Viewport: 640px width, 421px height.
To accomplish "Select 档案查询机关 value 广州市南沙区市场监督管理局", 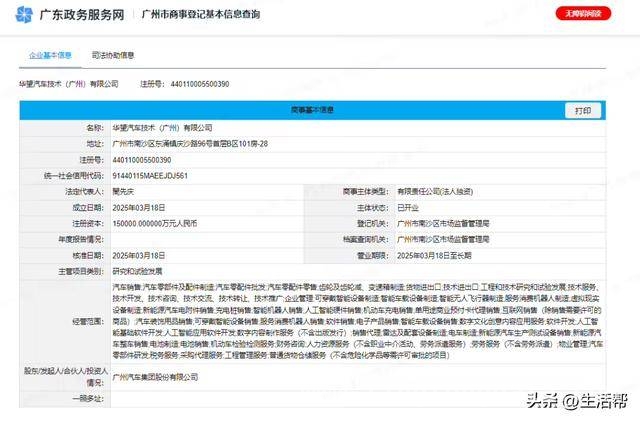I will pyautogui.click(x=443, y=239).
